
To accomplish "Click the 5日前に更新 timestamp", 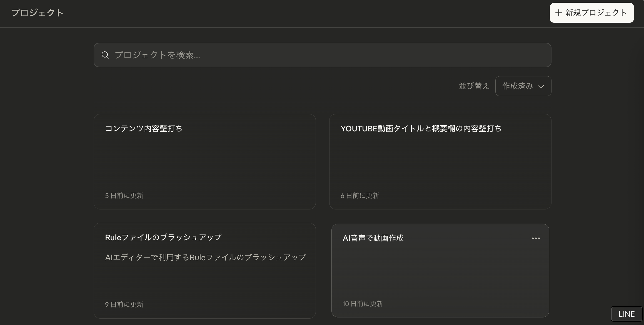I will tap(124, 196).
